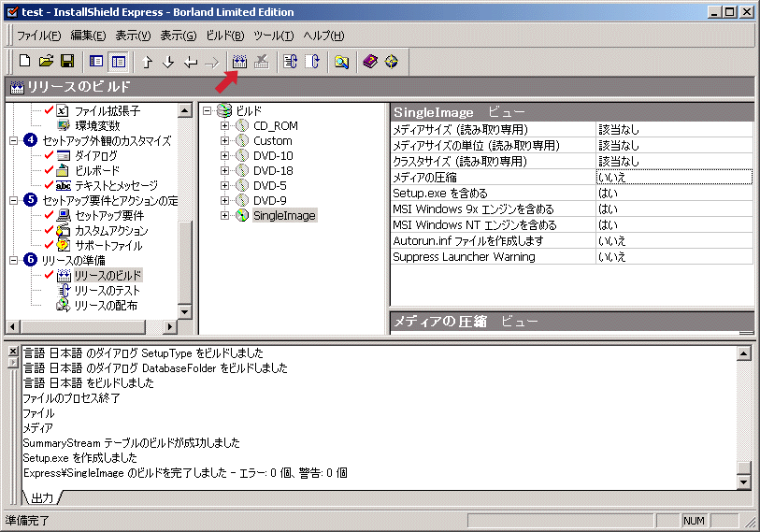Click the toolbar icon right of stop build

click(x=291, y=62)
